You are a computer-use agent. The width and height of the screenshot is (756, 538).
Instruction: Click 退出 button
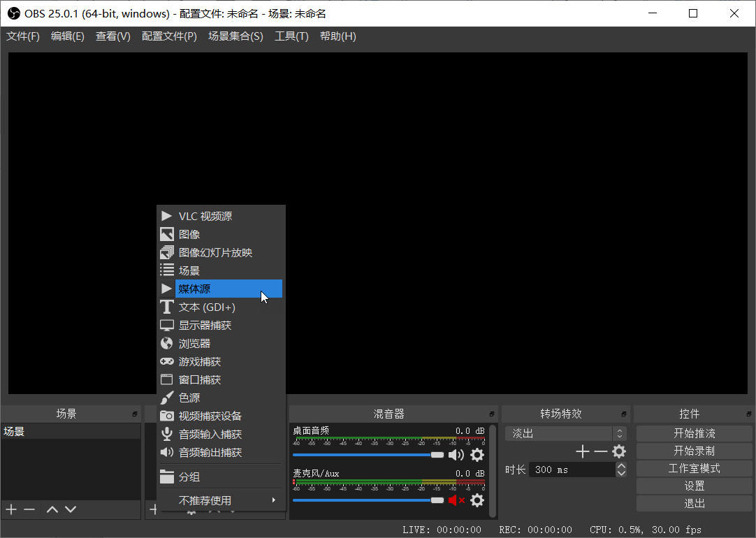coord(695,503)
